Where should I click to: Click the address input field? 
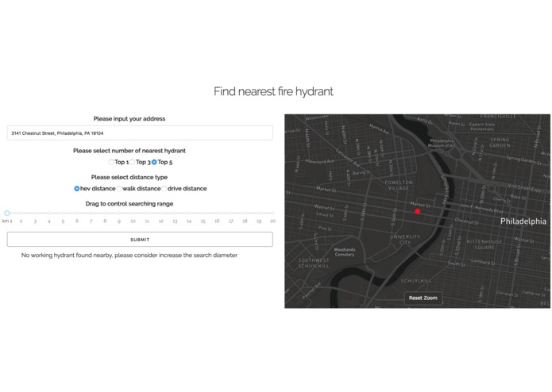click(140, 133)
